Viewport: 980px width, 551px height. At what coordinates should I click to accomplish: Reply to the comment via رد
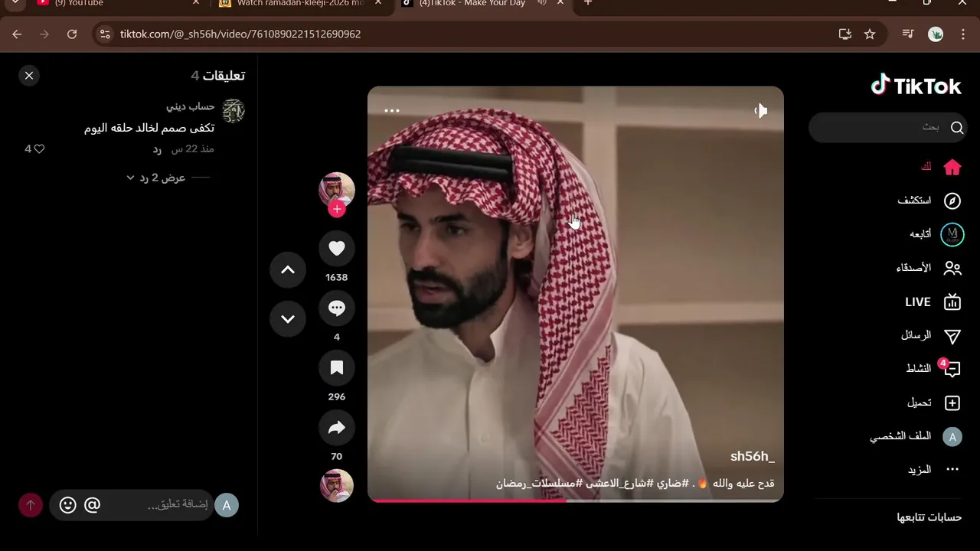tap(157, 149)
